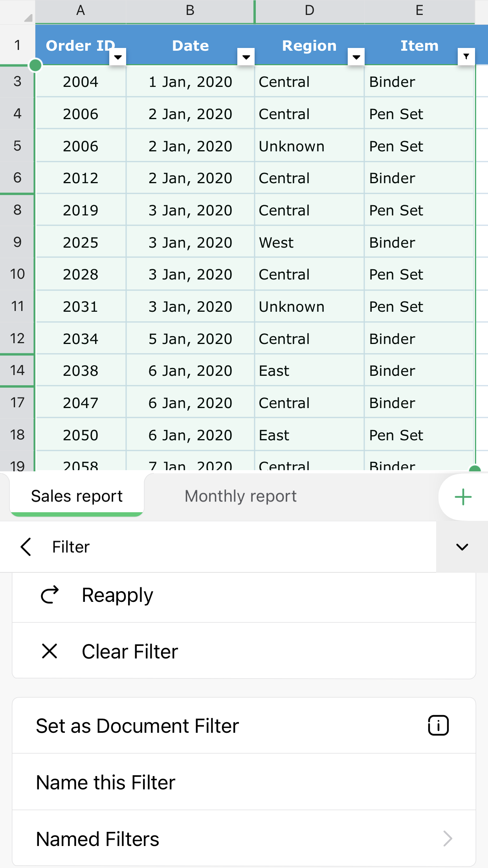Tap the select-all corner triangle

click(x=28, y=17)
